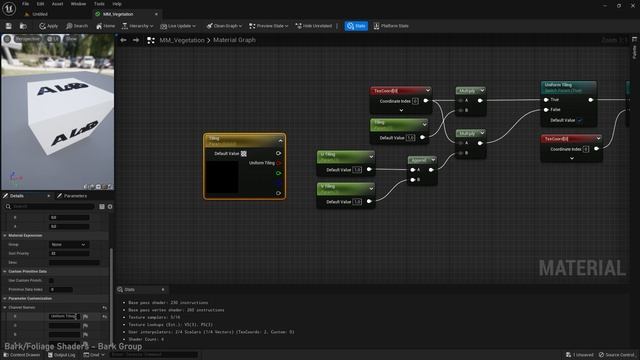Click the Unreal Engine logo icon
Viewport: 640px width, 360px height.
9,8
